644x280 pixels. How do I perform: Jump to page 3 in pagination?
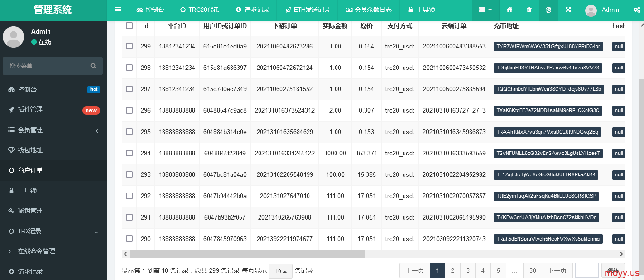468,270
